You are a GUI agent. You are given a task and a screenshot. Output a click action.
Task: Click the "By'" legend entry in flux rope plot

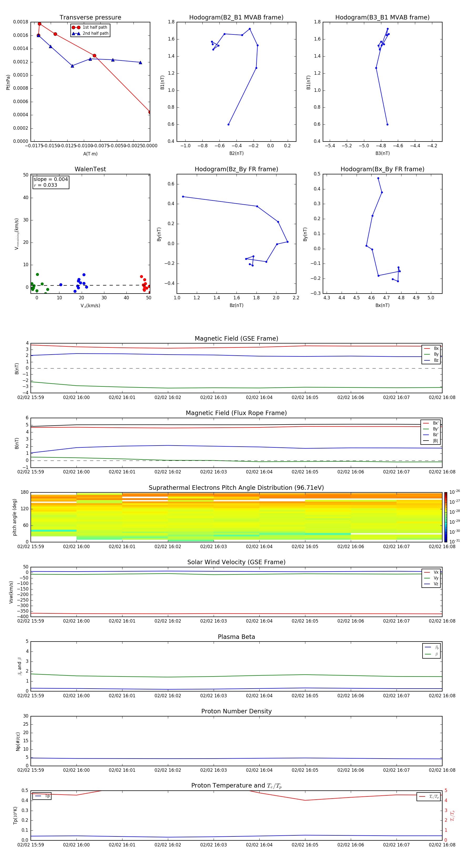click(x=431, y=429)
